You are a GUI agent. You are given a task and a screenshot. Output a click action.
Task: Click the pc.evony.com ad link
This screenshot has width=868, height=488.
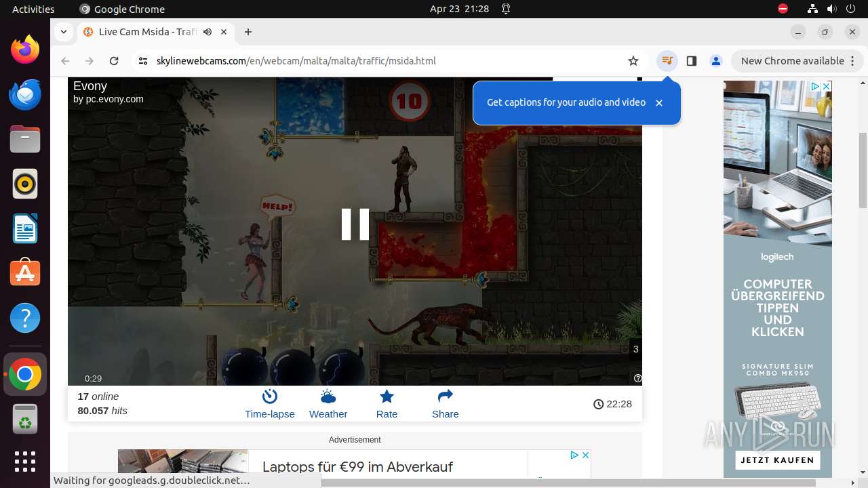[x=108, y=99]
